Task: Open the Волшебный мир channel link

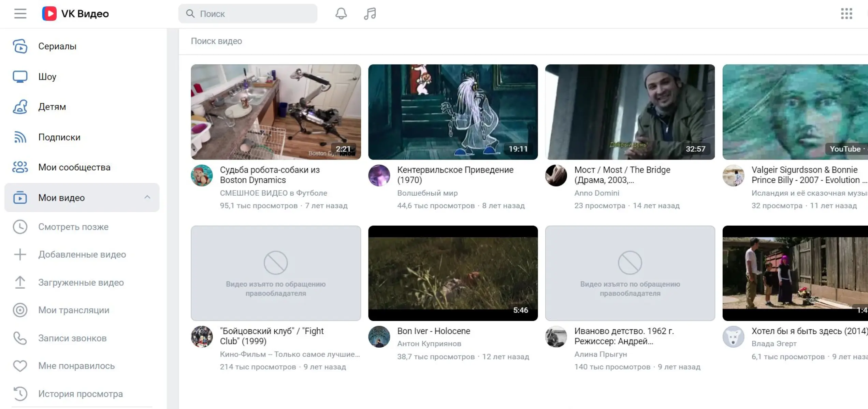Action: tap(427, 193)
